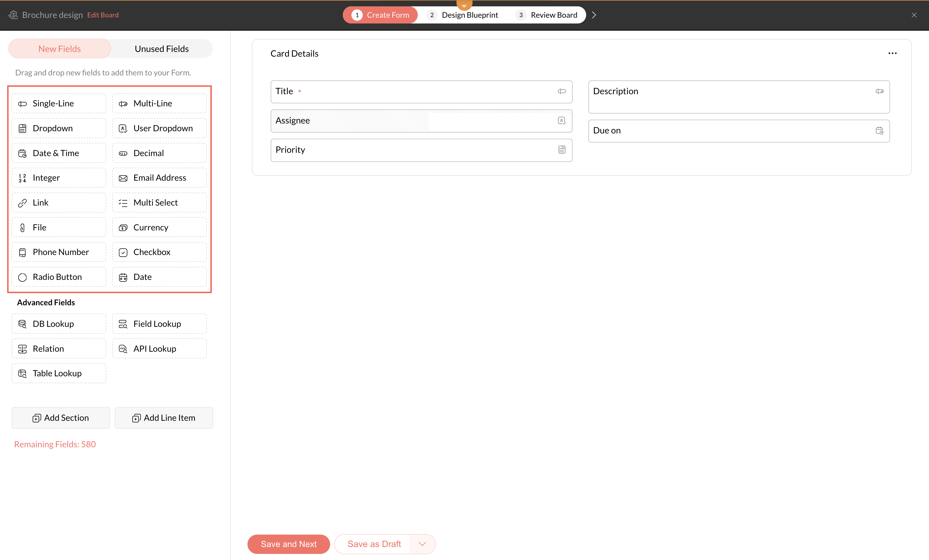Image resolution: width=929 pixels, height=560 pixels.
Task: Click the chevron after Review Board step
Action: [x=594, y=15]
